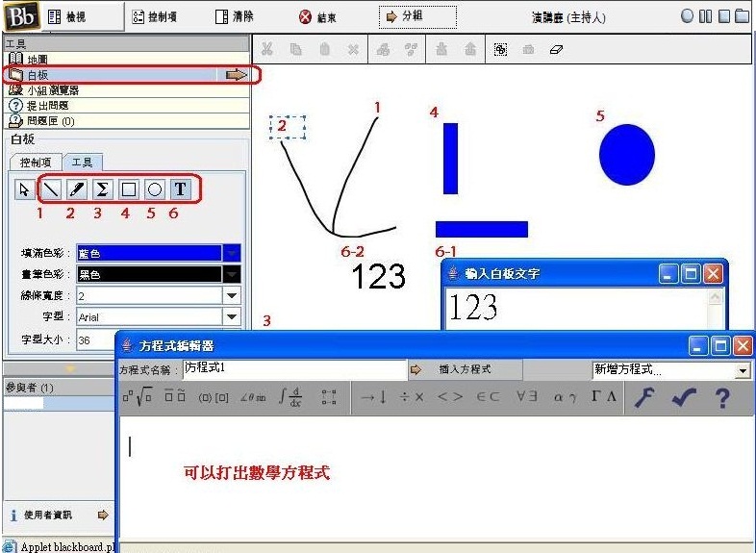Select the freehand pen tool
This screenshot has height=553, width=756.
pos(77,189)
